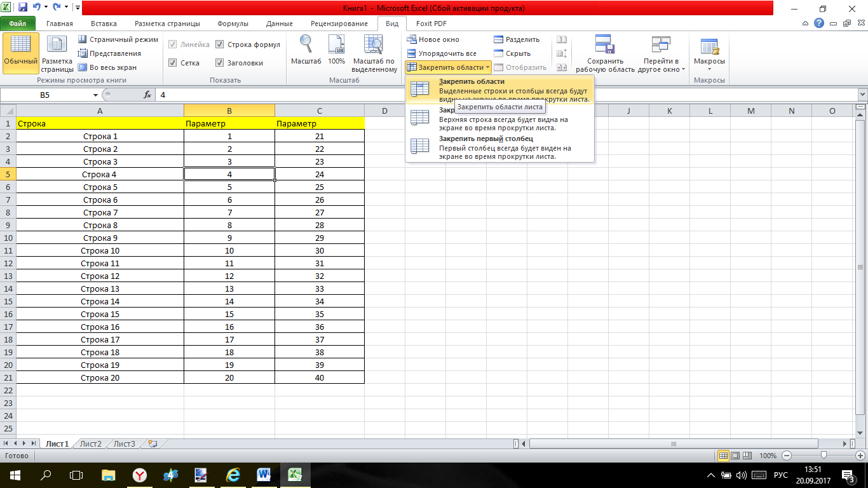Viewport: 868px width, 488px height.
Task: Toggle the Заголовки checkbox
Action: tap(220, 63)
